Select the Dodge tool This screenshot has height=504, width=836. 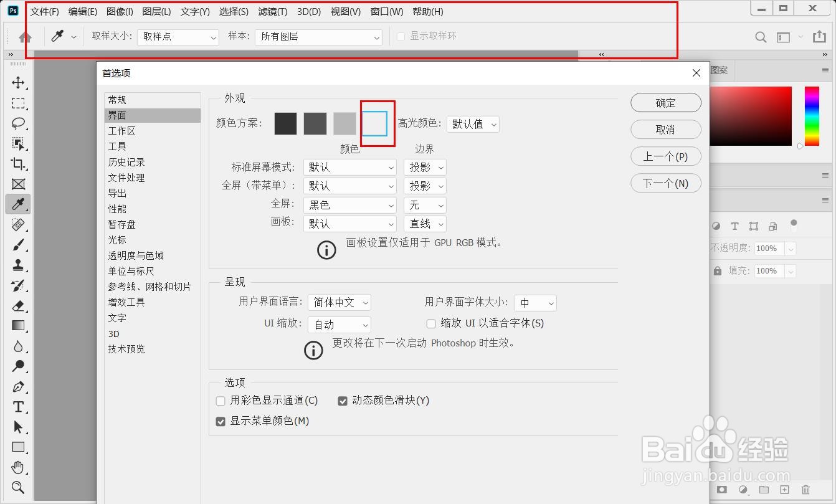point(19,366)
